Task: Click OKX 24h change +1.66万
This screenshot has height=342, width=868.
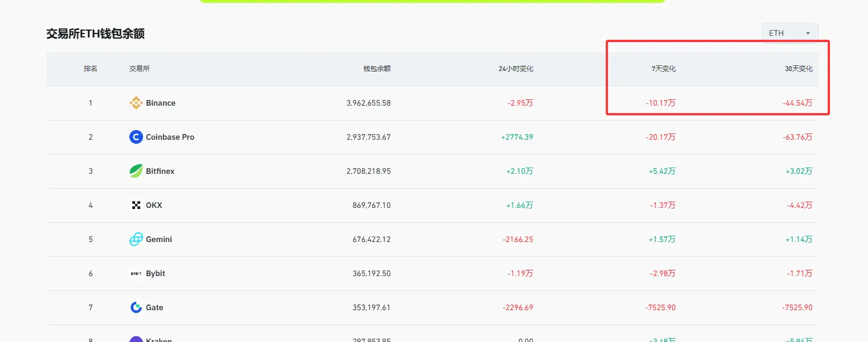Action: pyautogui.click(x=520, y=205)
